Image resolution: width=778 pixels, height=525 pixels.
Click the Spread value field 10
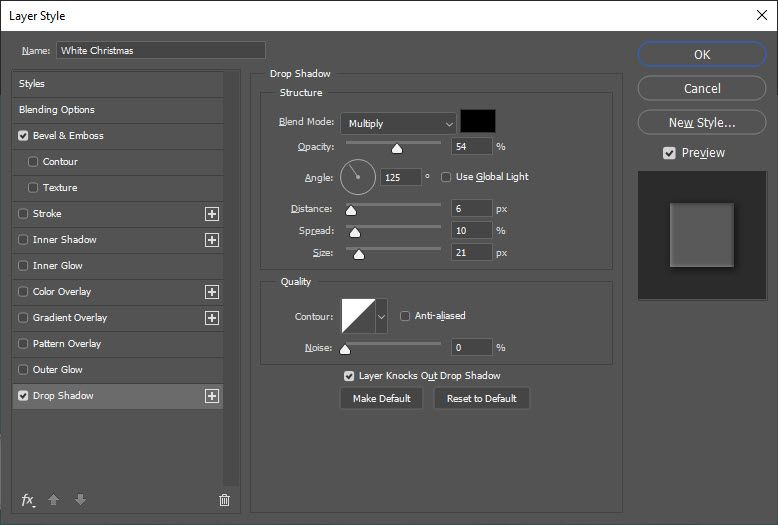[471, 231]
